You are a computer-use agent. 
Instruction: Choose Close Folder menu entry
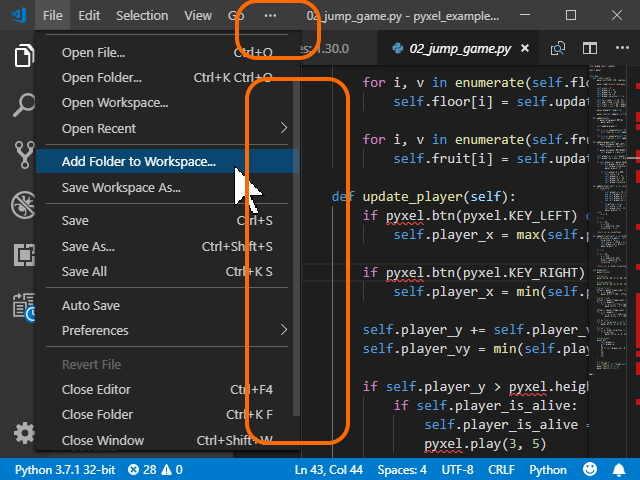click(x=167, y=415)
